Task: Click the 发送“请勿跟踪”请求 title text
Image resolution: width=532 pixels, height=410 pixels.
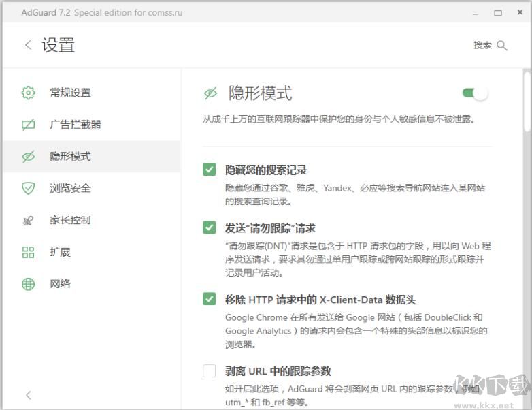Action: (x=270, y=228)
